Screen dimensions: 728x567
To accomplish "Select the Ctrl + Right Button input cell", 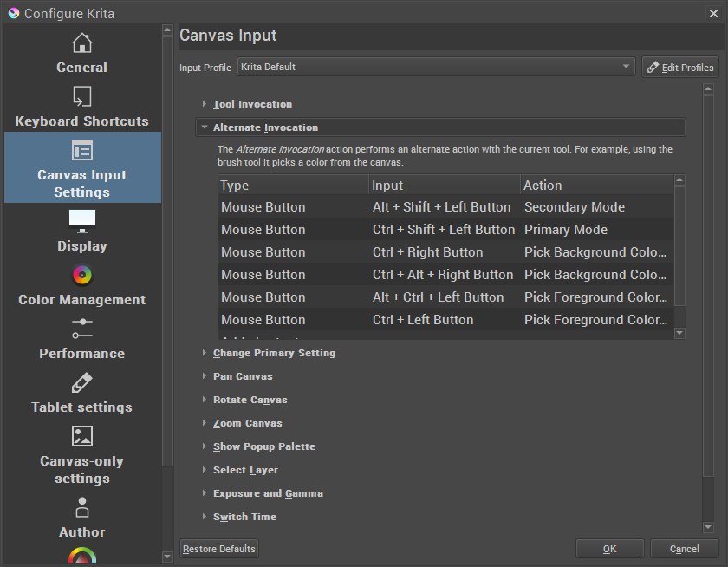I will (445, 252).
